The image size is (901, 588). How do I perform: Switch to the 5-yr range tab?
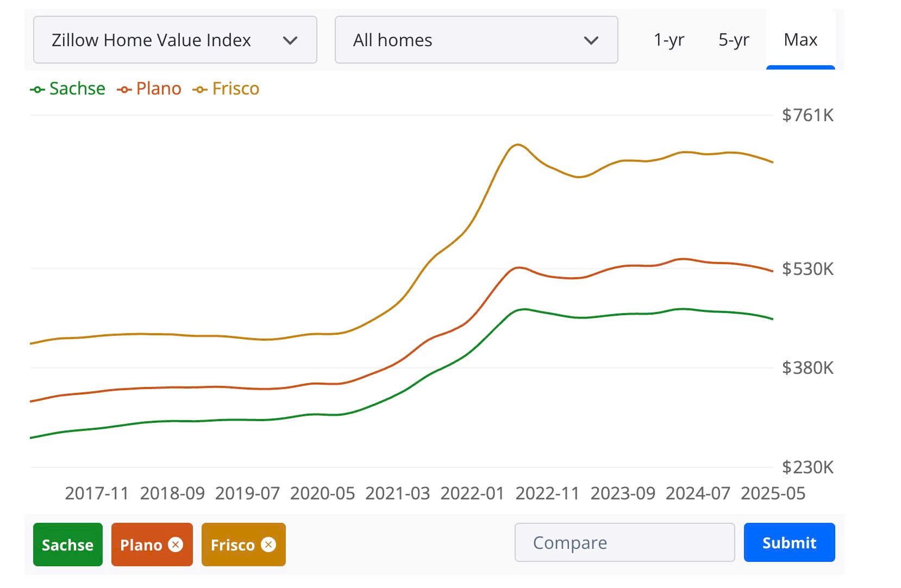(734, 40)
